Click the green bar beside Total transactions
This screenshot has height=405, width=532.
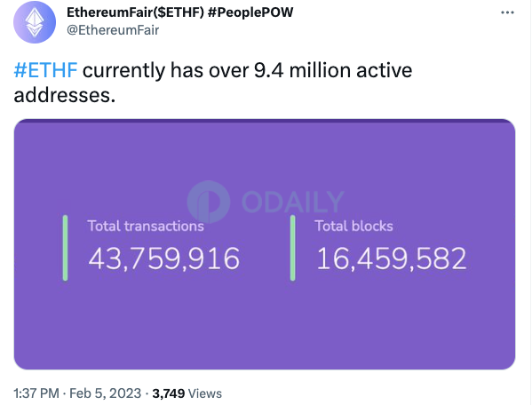click(x=65, y=248)
